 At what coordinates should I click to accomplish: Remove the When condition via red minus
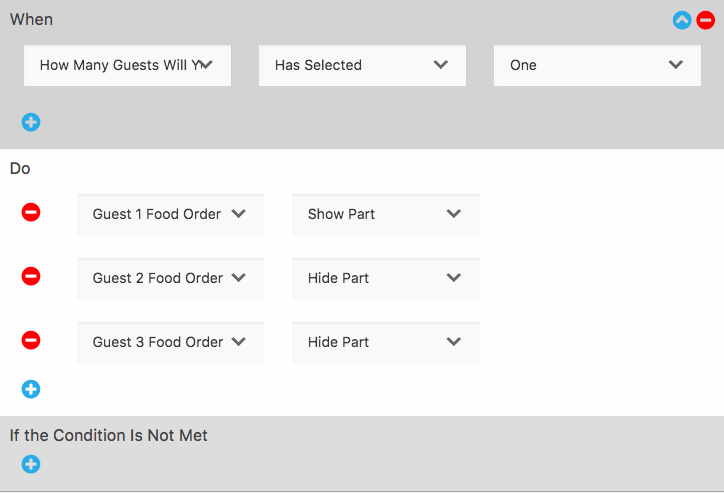[x=706, y=20]
